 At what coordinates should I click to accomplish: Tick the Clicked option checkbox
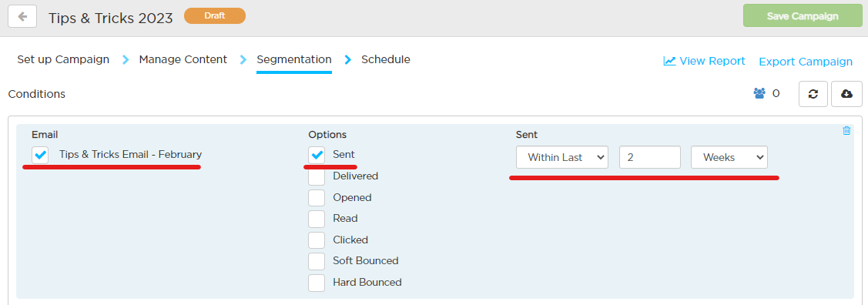(317, 240)
